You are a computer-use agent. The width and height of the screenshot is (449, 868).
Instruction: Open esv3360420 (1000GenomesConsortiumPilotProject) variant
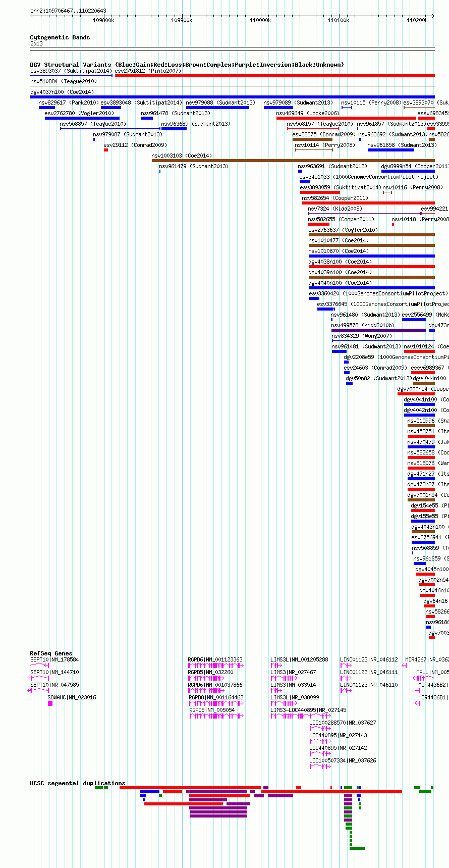pyautogui.click(x=379, y=293)
